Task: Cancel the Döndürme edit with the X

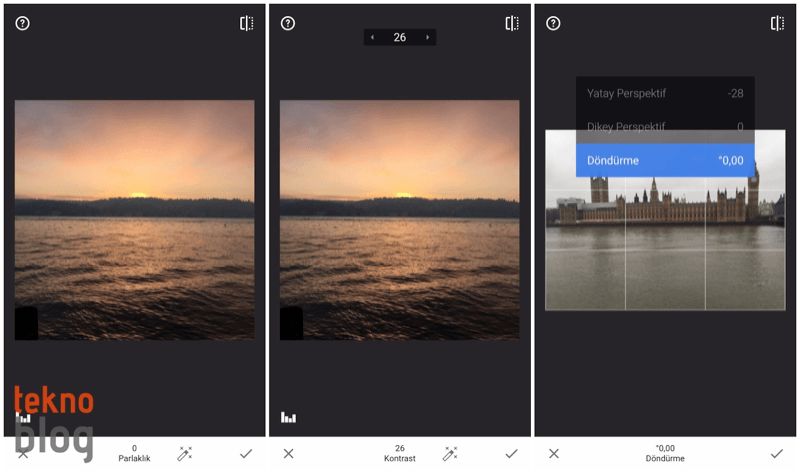Action: (553, 454)
